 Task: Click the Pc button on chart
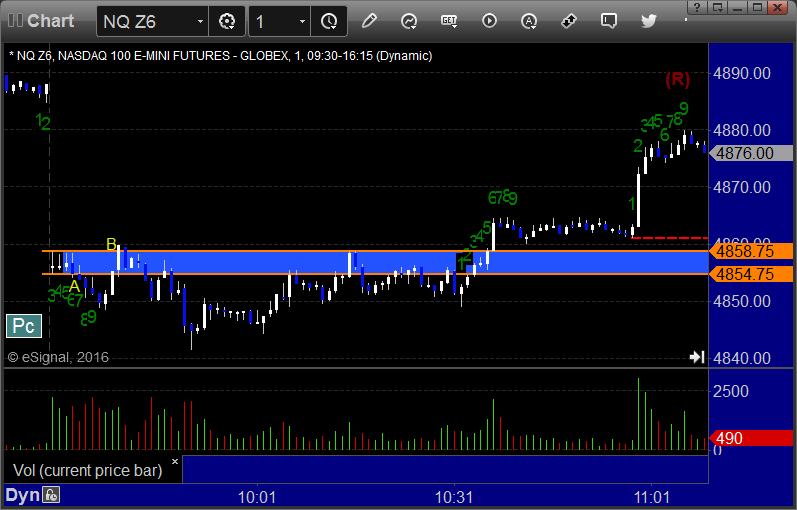(24, 326)
